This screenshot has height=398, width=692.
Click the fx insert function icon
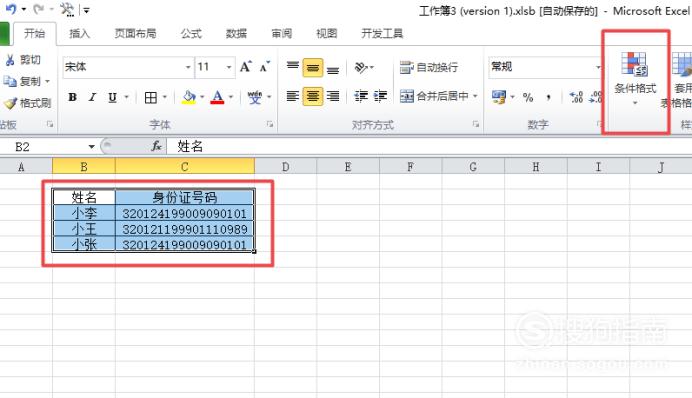tap(156, 146)
